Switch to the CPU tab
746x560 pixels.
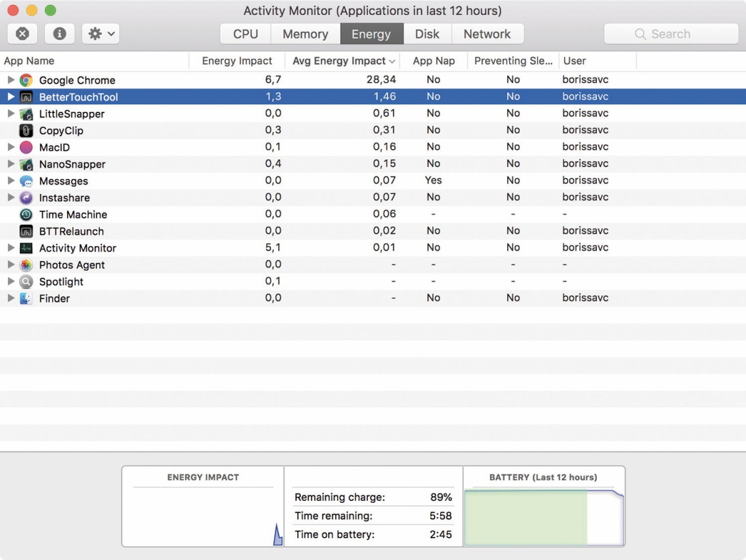click(246, 34)
